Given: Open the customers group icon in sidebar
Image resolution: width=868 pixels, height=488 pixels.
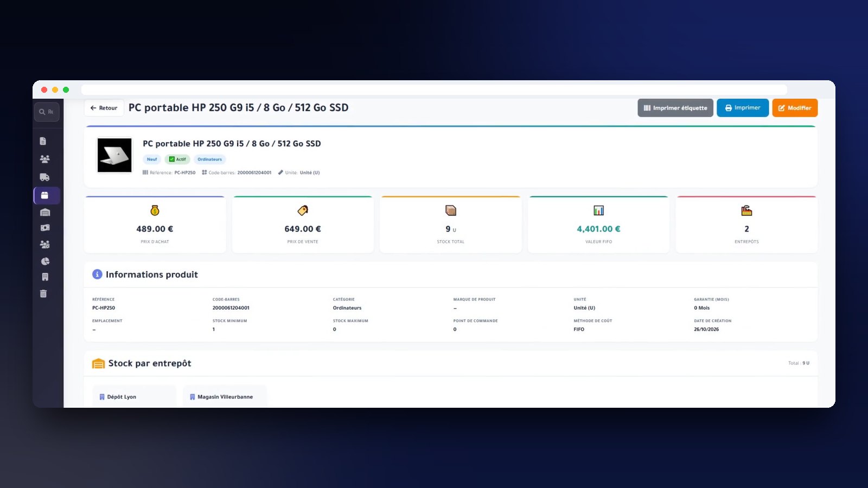Looking at the screenshot, I should [44, 159].
